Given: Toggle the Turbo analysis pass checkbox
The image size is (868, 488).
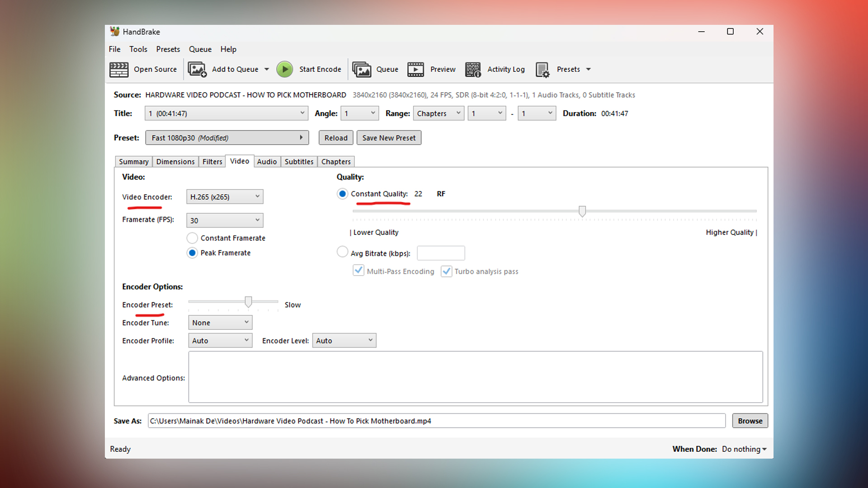Looking at the screenshot, I should click(446, 271).
